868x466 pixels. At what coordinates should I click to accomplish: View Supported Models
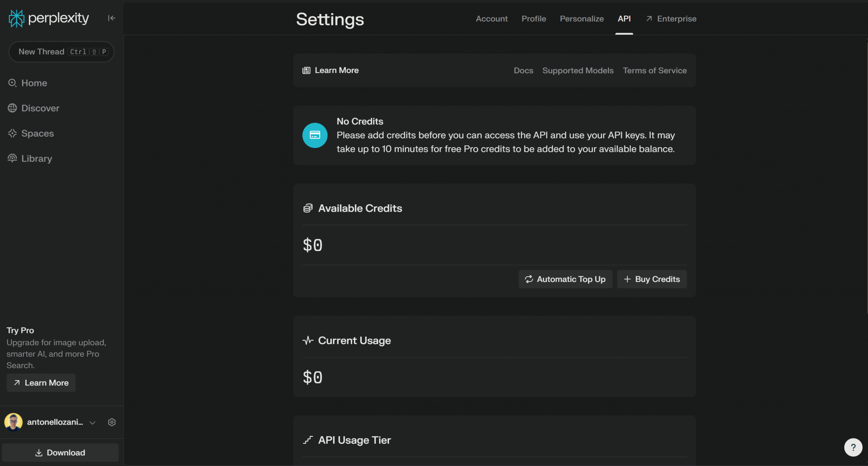coord(578,70)
